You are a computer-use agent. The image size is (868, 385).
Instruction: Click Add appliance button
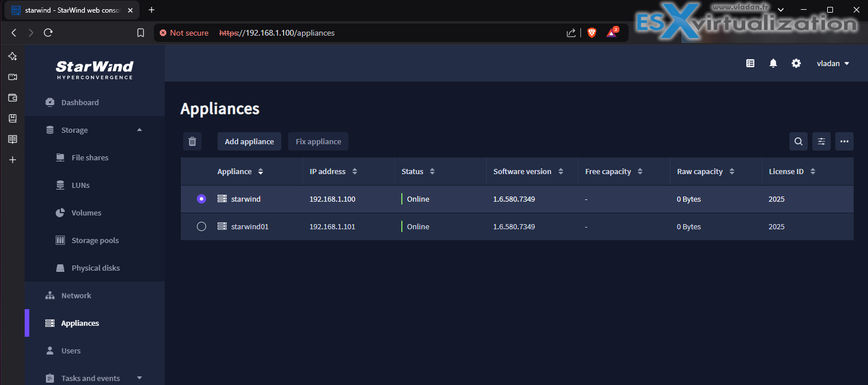pos(249,141)
